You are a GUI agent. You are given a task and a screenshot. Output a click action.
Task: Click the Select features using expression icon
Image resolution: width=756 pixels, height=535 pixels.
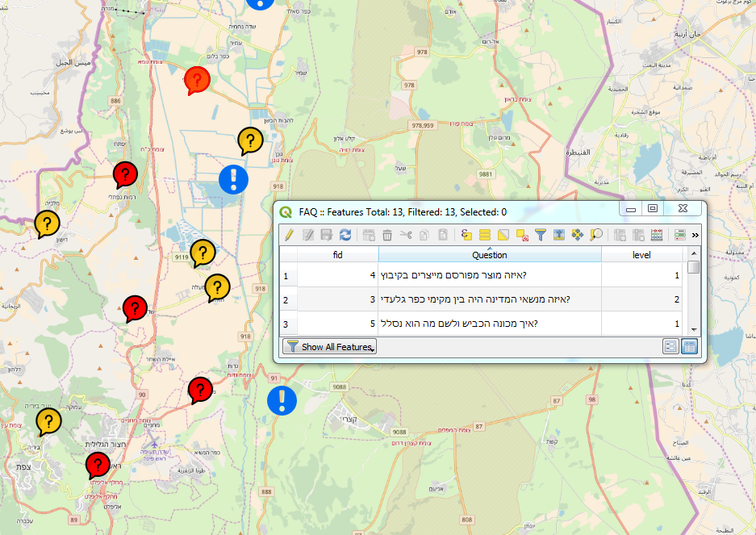click(x=466, y=235)
